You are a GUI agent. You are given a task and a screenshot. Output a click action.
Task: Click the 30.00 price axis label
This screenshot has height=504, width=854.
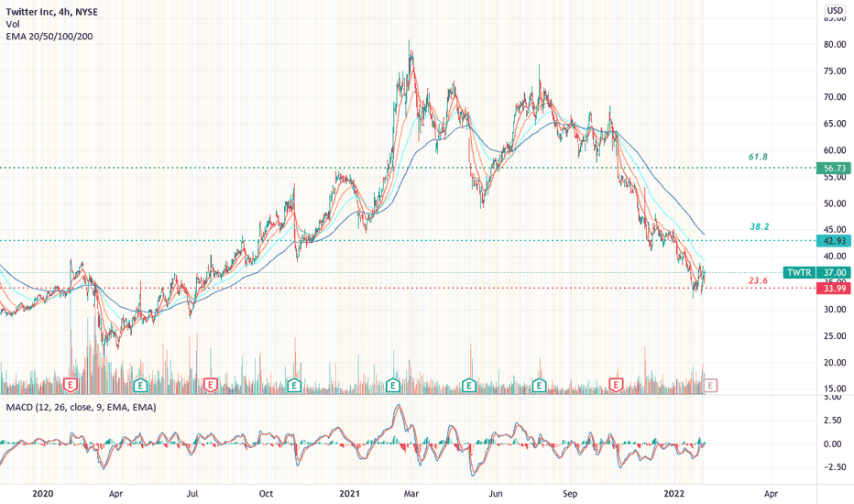coord(835,310)
